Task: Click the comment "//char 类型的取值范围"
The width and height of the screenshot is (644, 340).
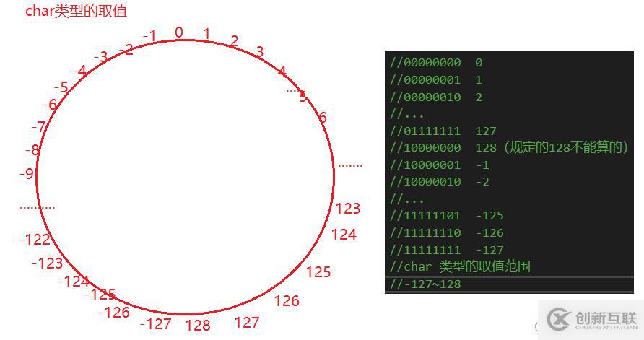Action: [460, 266]
